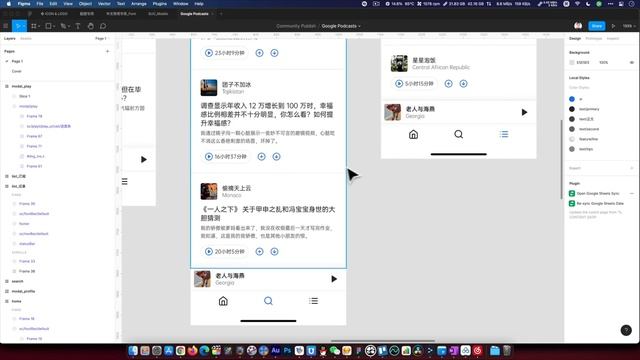This screenshot has width=640, height=360.
Task: Click the background color swatch
Action: pos(572,62)
